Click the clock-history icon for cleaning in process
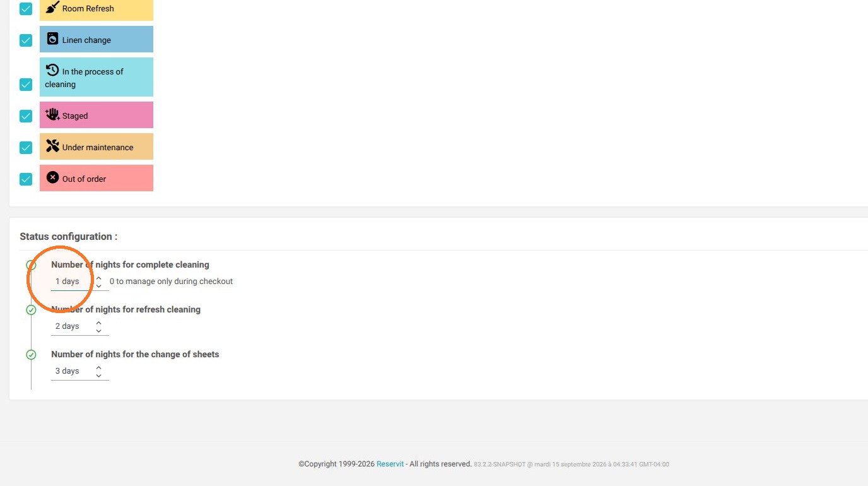 tap(53, 70)
